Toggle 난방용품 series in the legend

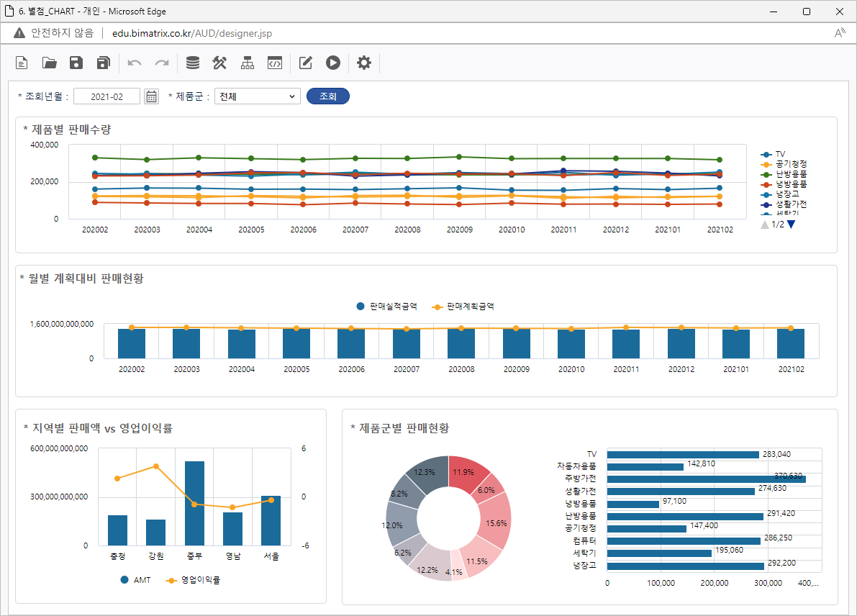click(790, 174)
